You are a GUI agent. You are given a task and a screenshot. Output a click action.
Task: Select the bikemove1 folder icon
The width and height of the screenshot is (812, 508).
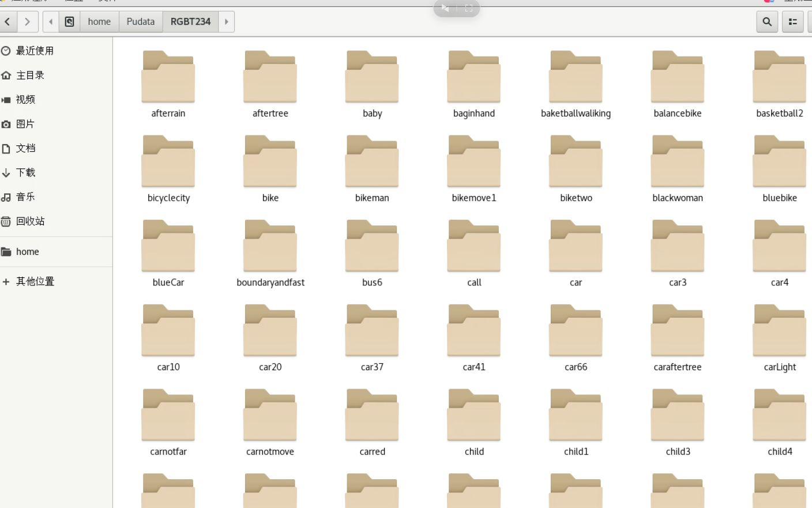(474, 161)
